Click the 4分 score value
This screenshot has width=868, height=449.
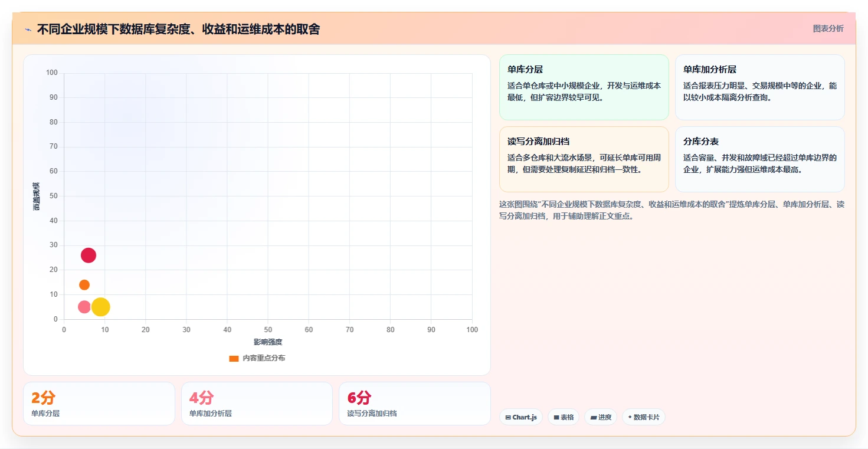pyautogui.click(x=201, y=398)
